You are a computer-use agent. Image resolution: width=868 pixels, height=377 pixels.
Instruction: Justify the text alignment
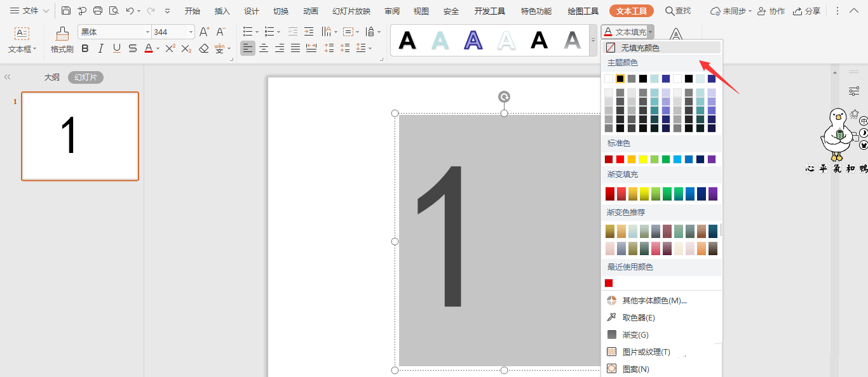point(295,48)
